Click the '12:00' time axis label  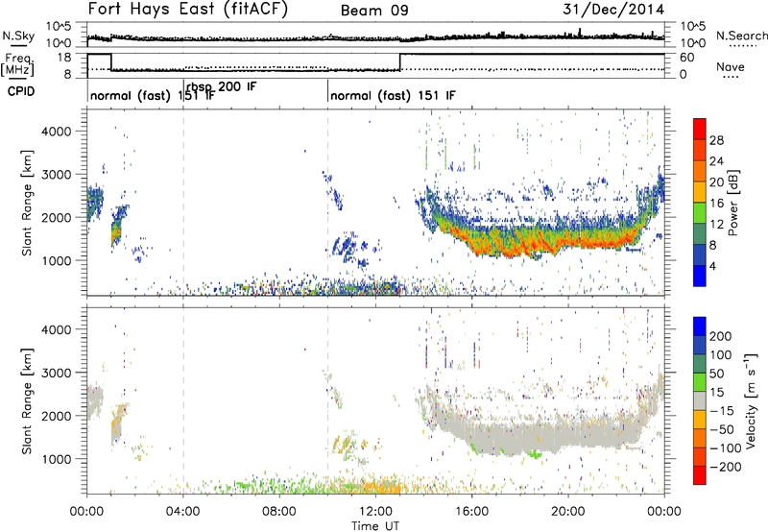pos(375,512)
